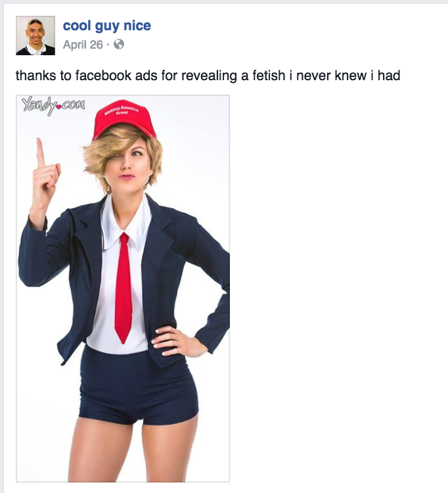
Task: Click the Yandy.com watermark logo
Action: tap(53, 106)
